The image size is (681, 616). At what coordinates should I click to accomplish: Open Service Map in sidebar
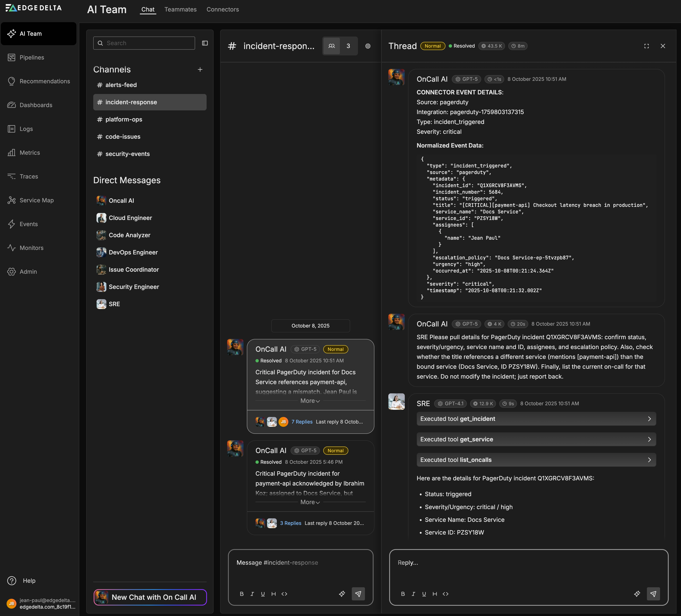(36, 200)
